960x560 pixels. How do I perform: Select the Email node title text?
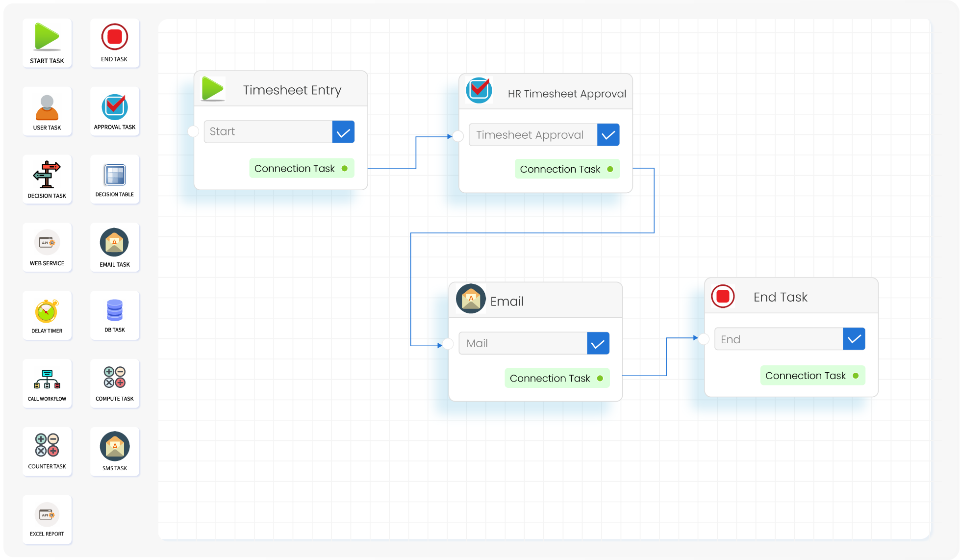pos(507,301)
